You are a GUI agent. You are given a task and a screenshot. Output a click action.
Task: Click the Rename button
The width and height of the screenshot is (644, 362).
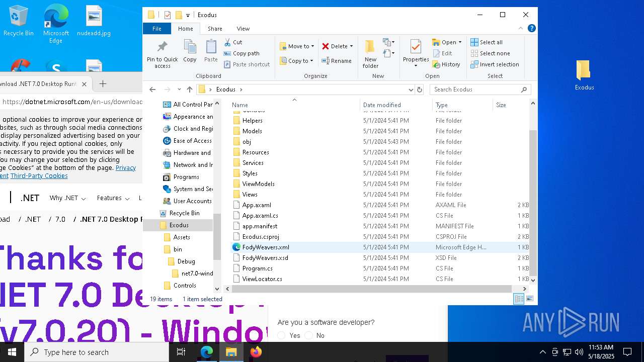coord(337,61)
